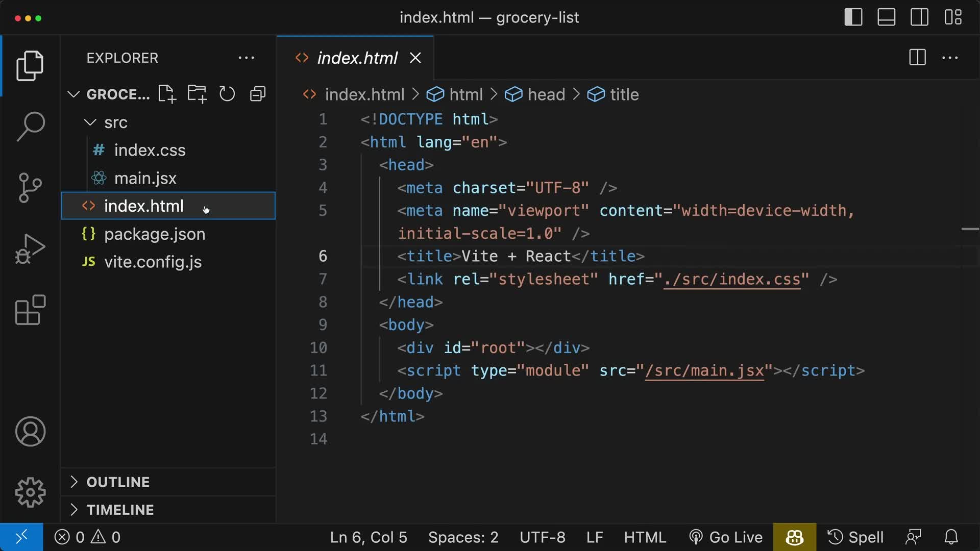Switch to the index.html editor tab
The width and height of the screenshot is (980, 551).
(x=357, y=58)
